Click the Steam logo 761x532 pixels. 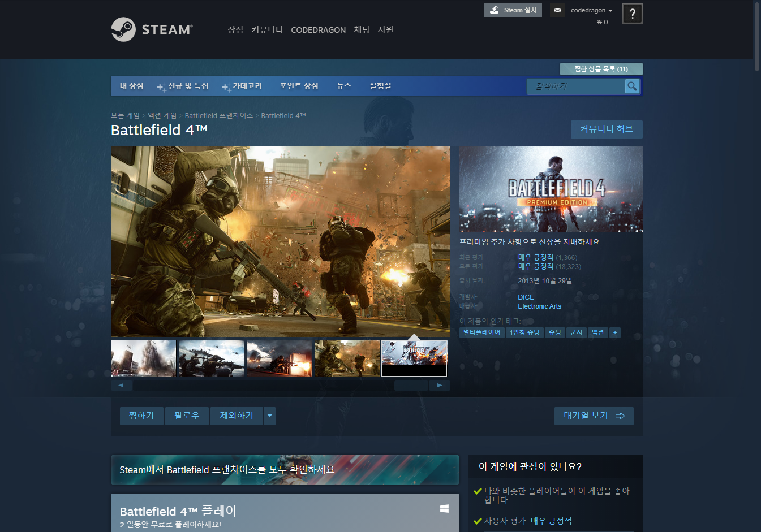pos(152,29)
